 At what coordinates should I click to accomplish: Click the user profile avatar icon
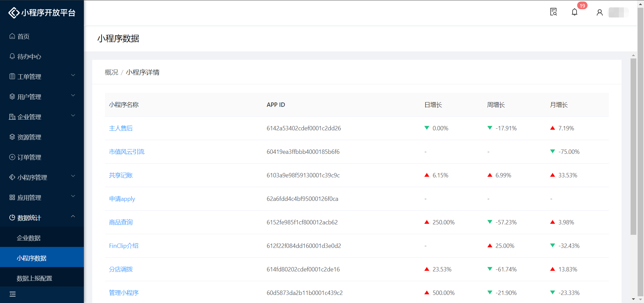pyautogui.click(x=600, y=12)
